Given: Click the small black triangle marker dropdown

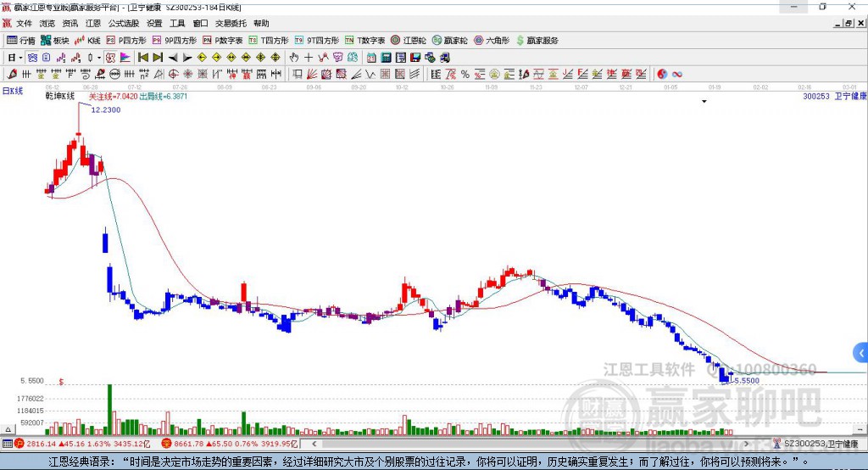Looking at the screenshot, I should (x=704, y=102).
